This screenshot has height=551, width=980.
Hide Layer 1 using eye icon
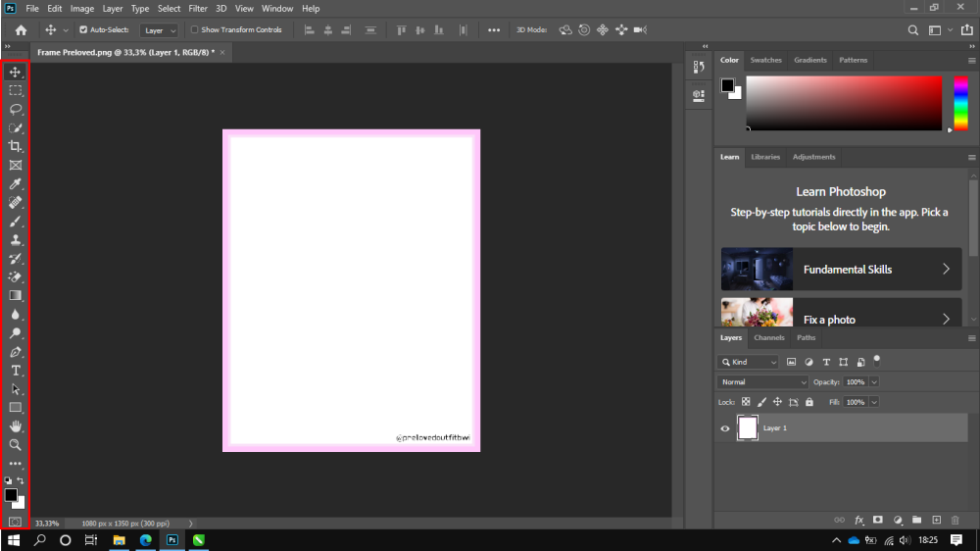tap(725, 428)
